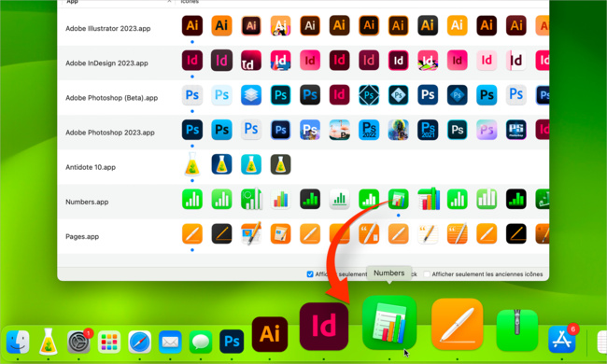
Task: Pick the Ps 2022 icon
Action: [369, 130]
